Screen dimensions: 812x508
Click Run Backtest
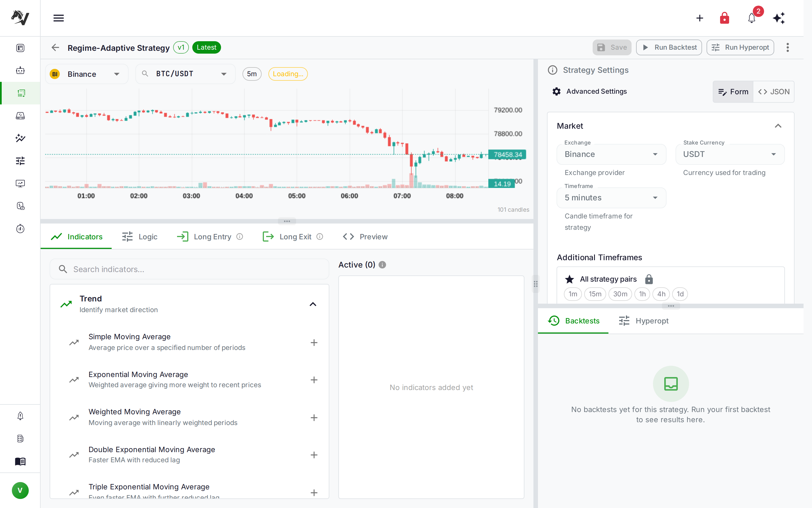point(669,47)
